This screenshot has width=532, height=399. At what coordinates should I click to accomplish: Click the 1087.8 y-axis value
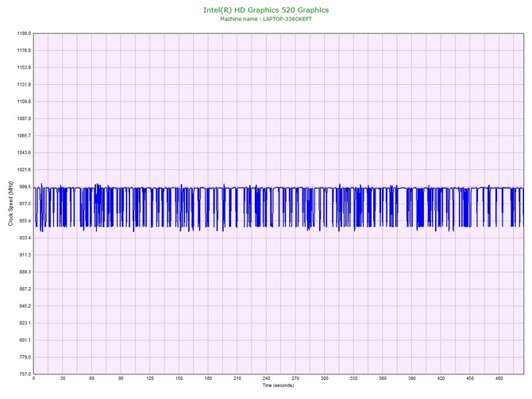[x=24, y=118]
